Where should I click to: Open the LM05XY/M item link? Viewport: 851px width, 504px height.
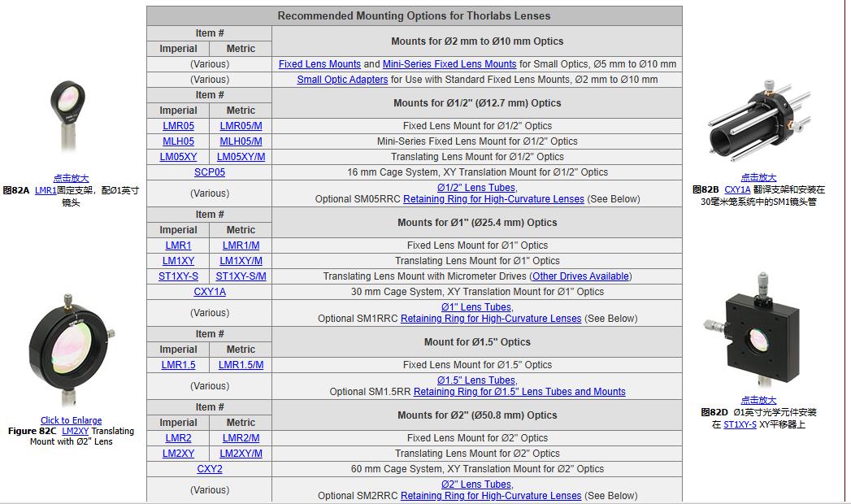241,157
